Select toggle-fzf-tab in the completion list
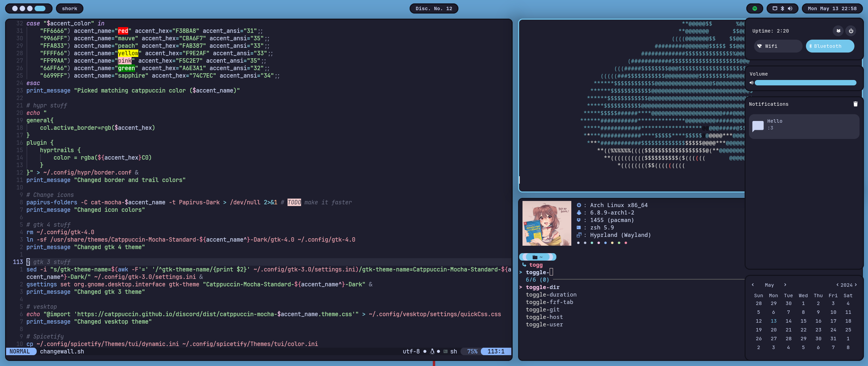The width and height of the screenshot is (868, 366). click(549, 302)
